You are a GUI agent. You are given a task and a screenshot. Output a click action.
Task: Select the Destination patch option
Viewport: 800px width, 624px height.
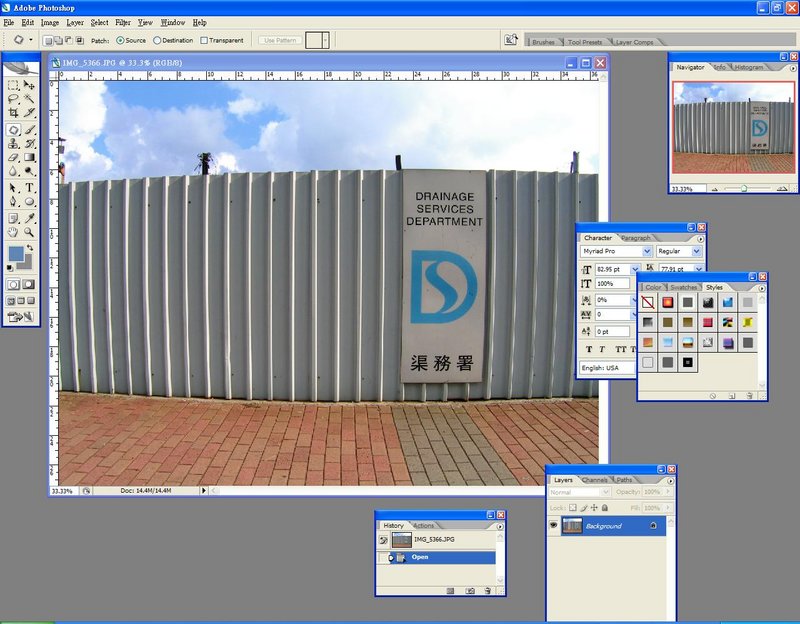click(x=173, y=40)
